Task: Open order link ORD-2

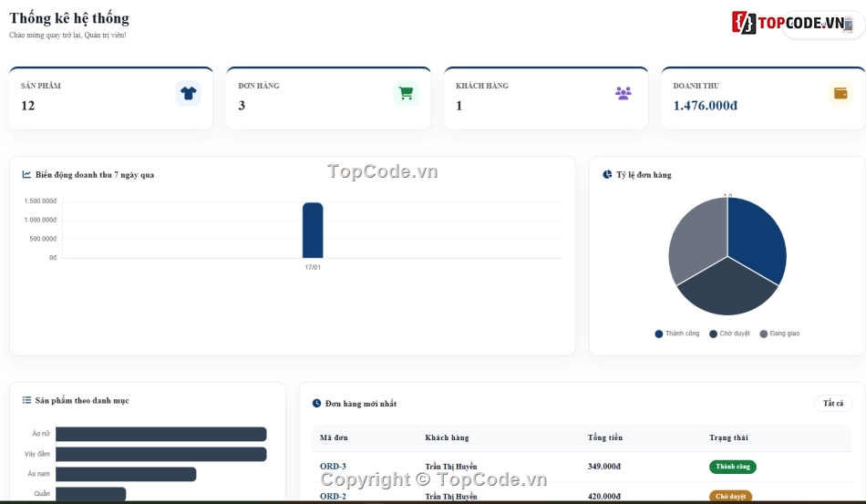Action: (333, 497)
